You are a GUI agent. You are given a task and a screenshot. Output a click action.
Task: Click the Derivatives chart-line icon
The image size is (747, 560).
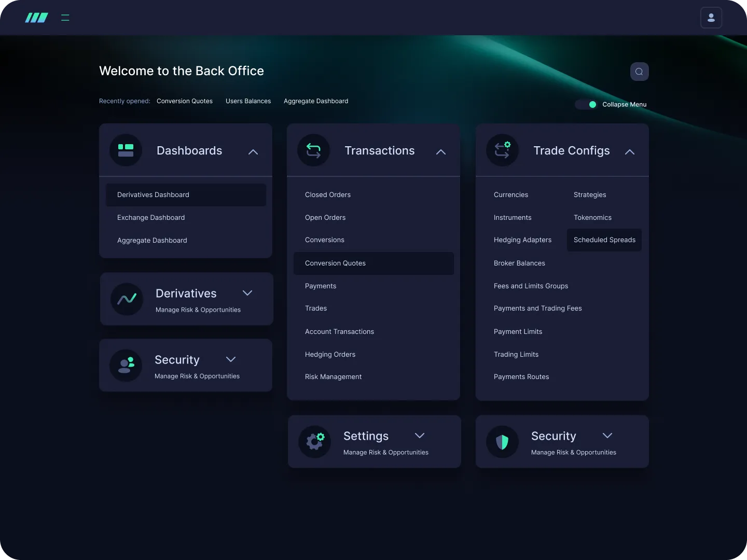(127, 299)
